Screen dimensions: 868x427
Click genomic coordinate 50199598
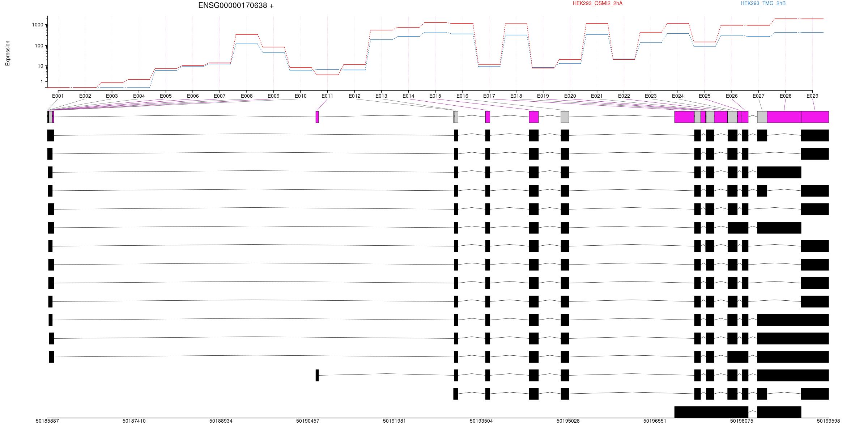tap(829, 421)
